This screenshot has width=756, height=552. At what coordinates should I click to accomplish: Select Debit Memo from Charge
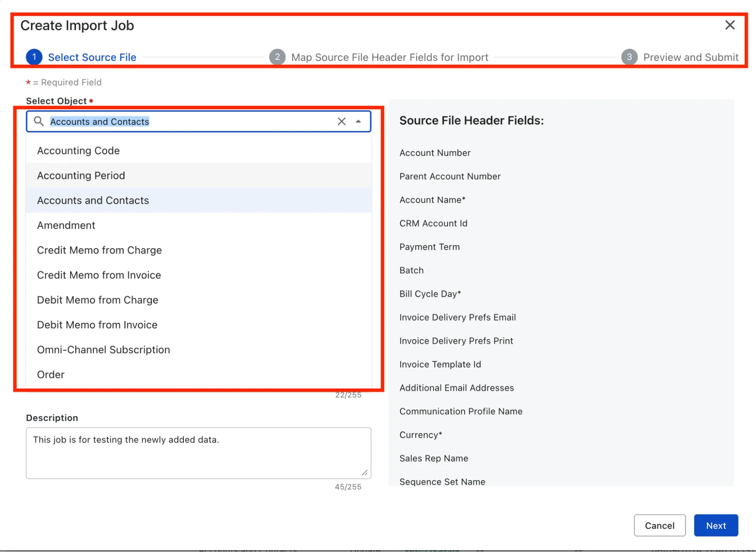pyautogui.click(x=199, y=300)
